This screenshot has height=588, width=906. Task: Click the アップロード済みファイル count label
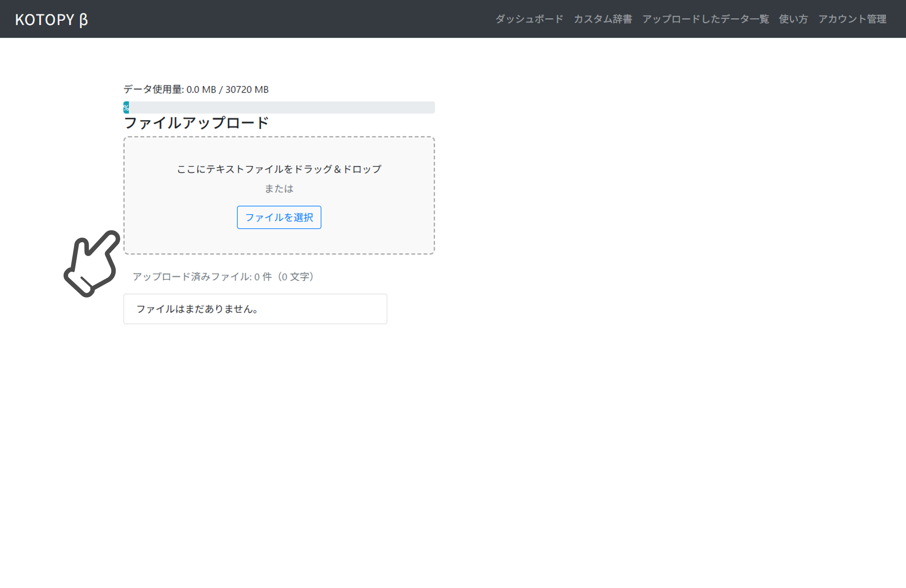point(223,277)
